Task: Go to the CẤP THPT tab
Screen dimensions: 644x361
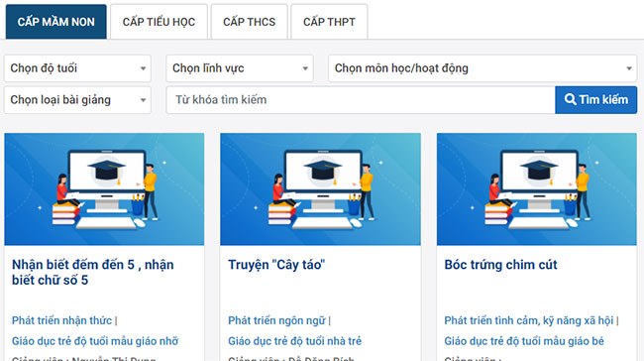Action: coord(329,22)
